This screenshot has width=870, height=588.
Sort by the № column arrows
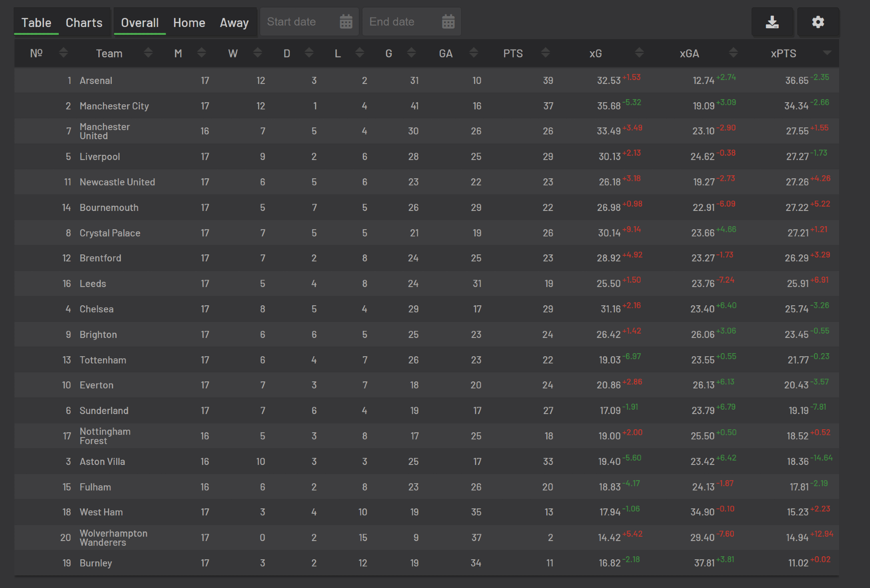pyautogui.click(x=64, y=53)
